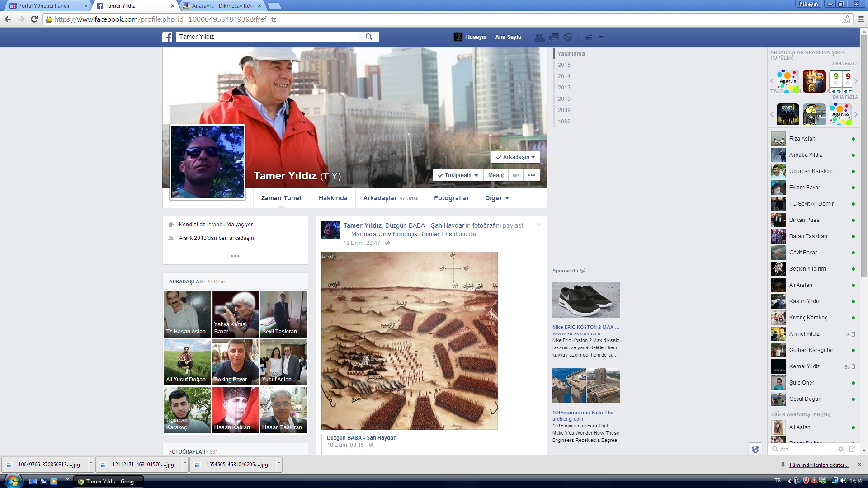Expand the post options chevron
Viewport: 868px width, 488px height.
(x=538, y=225)
